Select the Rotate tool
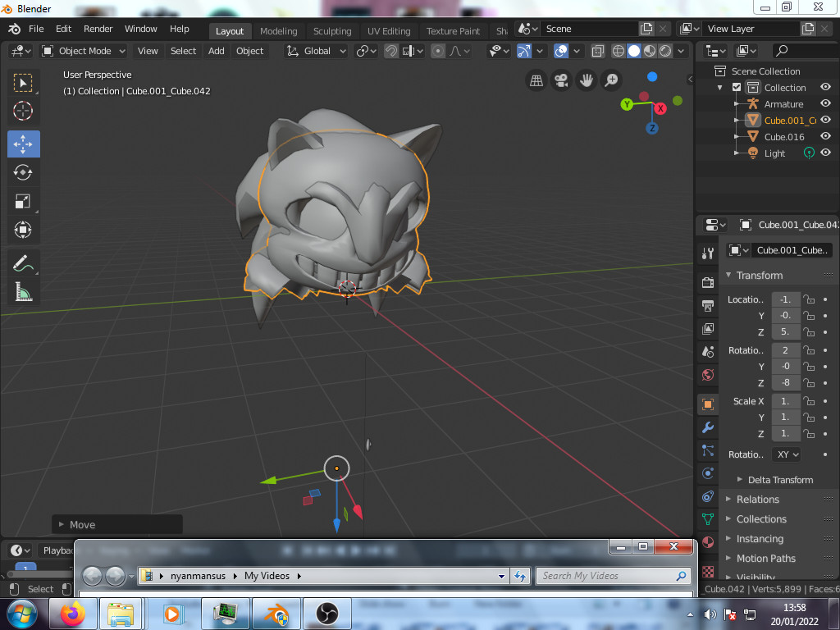The image size is (840, 630). pos(24,172)
